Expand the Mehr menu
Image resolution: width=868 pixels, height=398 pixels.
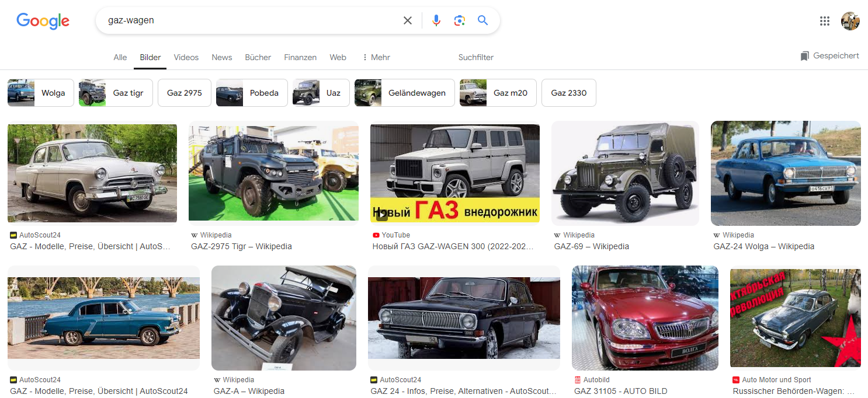(x=376, y=57)
